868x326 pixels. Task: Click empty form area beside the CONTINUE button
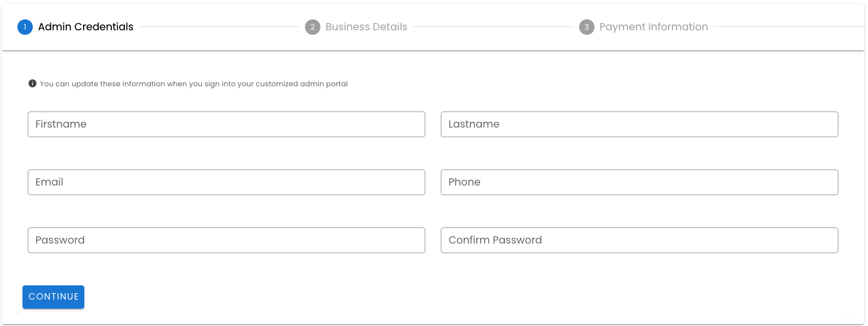(x=386, y=297)
